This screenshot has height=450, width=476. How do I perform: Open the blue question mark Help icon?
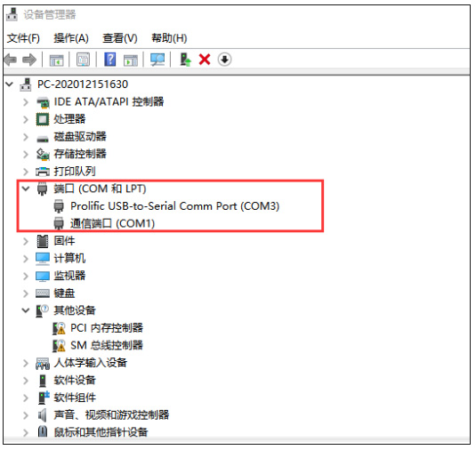point(110,59)
